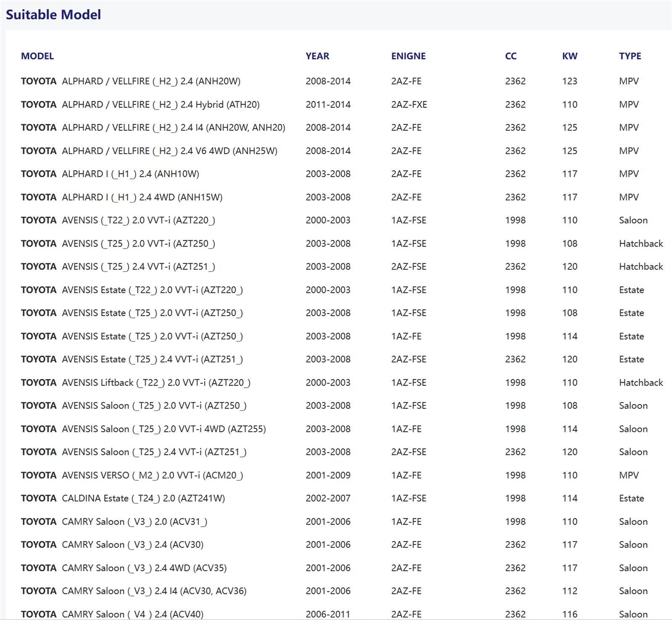Select ALPHARD I 2.4 4WD (ANH15W) model
Image resolution: width=672 pixels, height=620 pixels.
point(122,197)
